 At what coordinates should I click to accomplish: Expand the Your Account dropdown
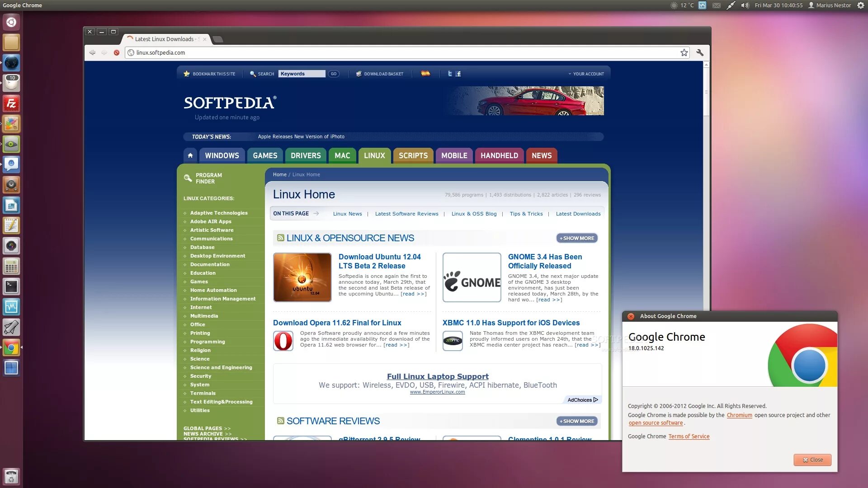point(586,74)
